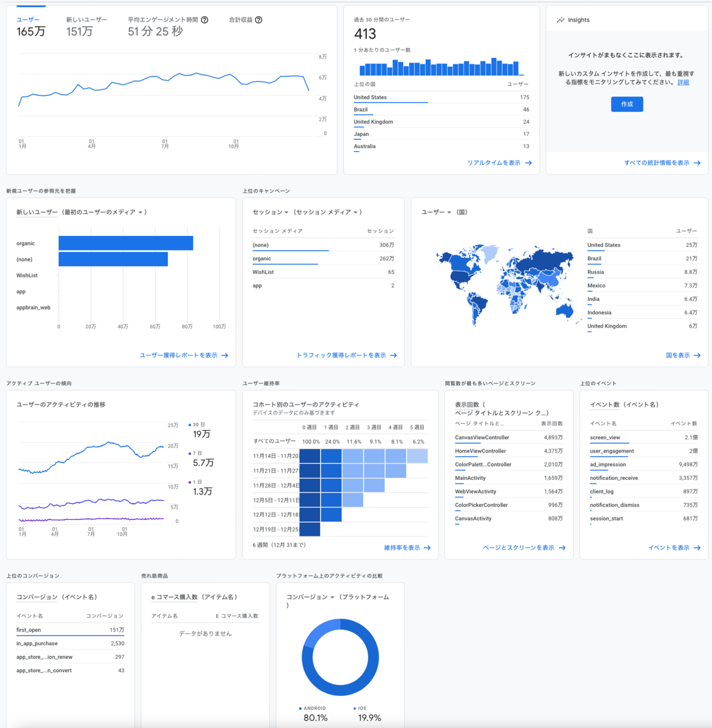Click ANDROID legend dot

300,709
